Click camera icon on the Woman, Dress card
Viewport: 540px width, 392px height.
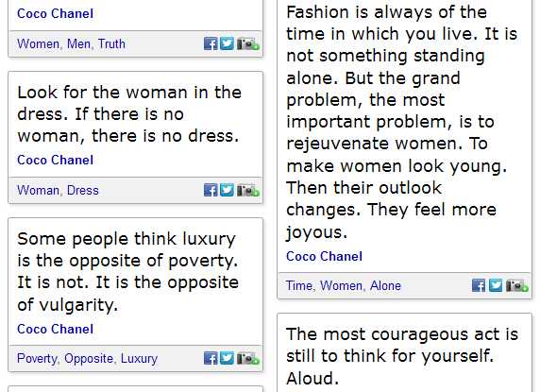pyautogui.click(x=248, y=190)
